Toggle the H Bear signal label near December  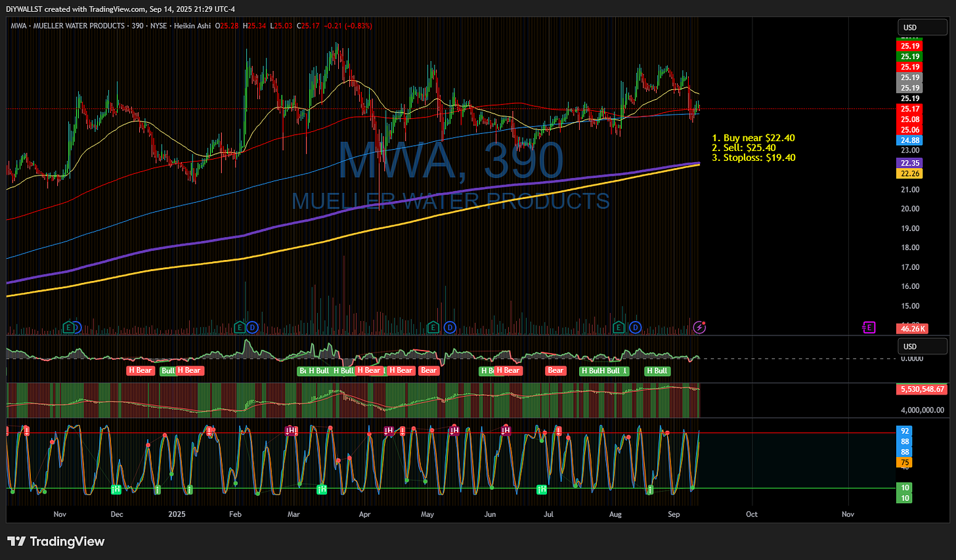point(141,370)
